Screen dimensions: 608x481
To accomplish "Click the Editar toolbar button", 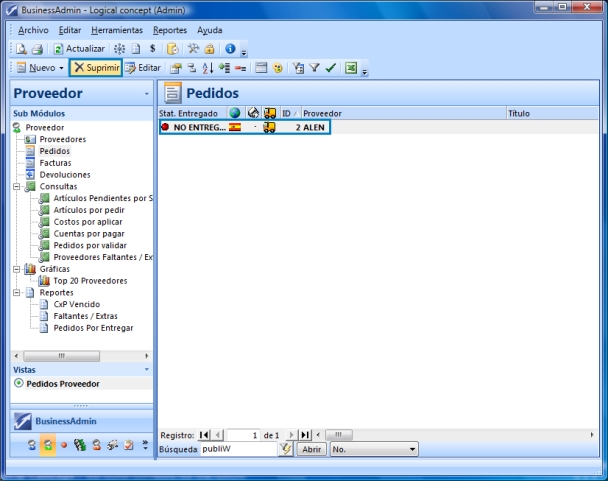I will pyautogui.click(x=142, y=68).
